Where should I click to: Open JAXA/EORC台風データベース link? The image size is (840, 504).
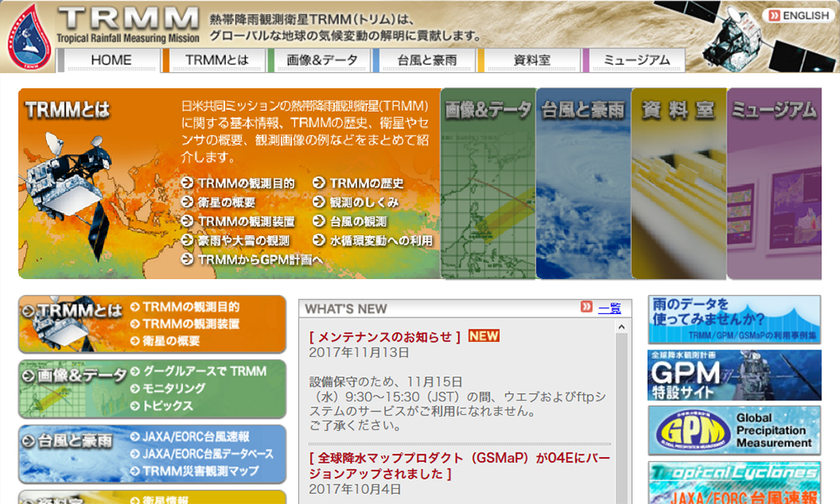click(x=207, y=454)
